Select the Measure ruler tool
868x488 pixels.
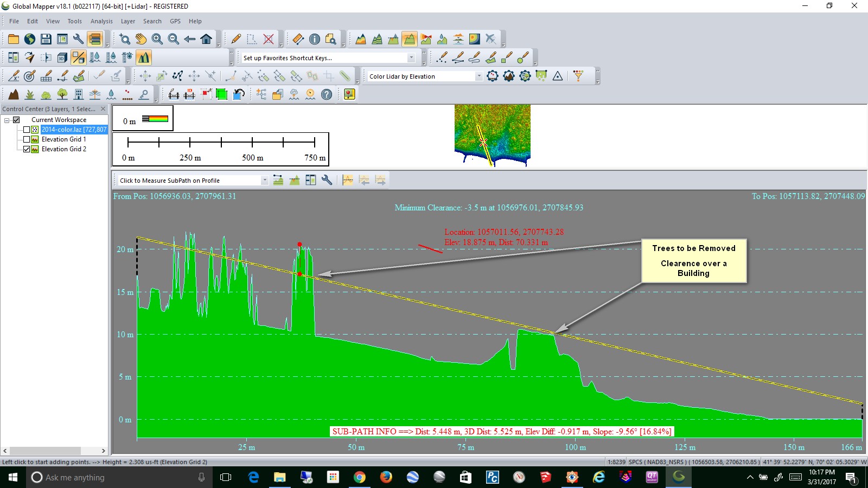click(x=298, y=39)
